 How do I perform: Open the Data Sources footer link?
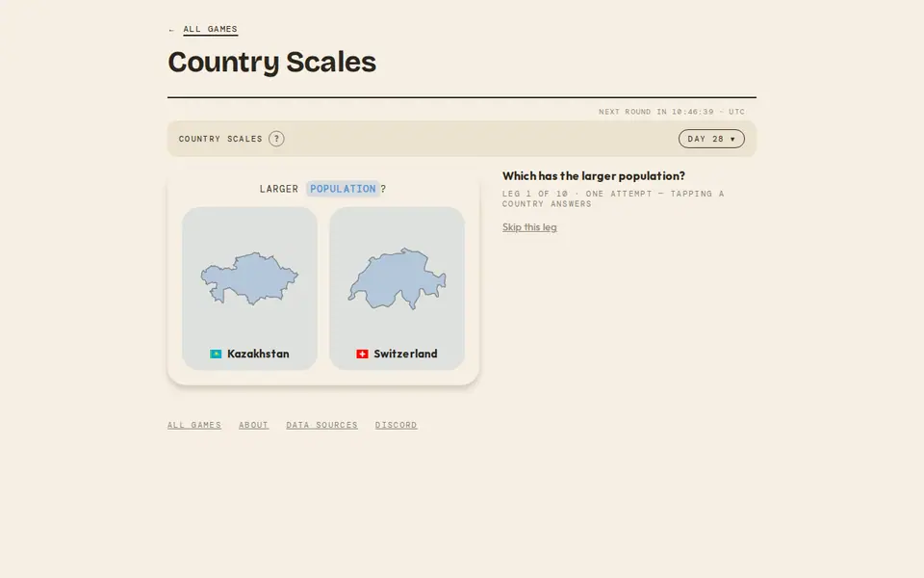[321, 425]
